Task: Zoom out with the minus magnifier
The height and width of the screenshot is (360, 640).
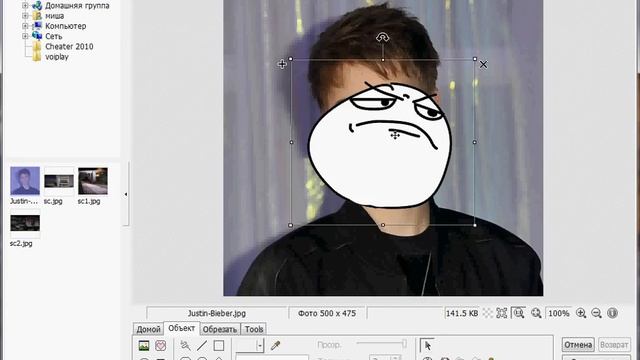Action: [596, 313]
